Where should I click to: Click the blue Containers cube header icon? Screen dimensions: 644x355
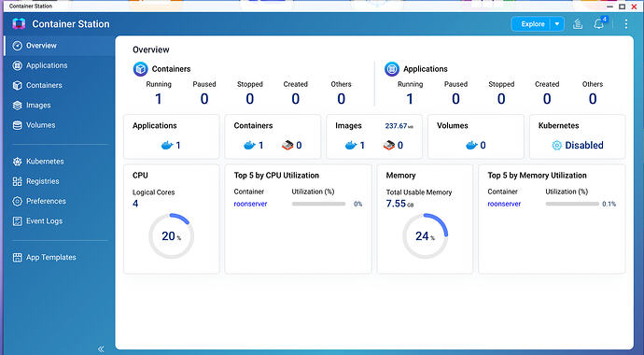pyautogui.click(x=140, y=69)
